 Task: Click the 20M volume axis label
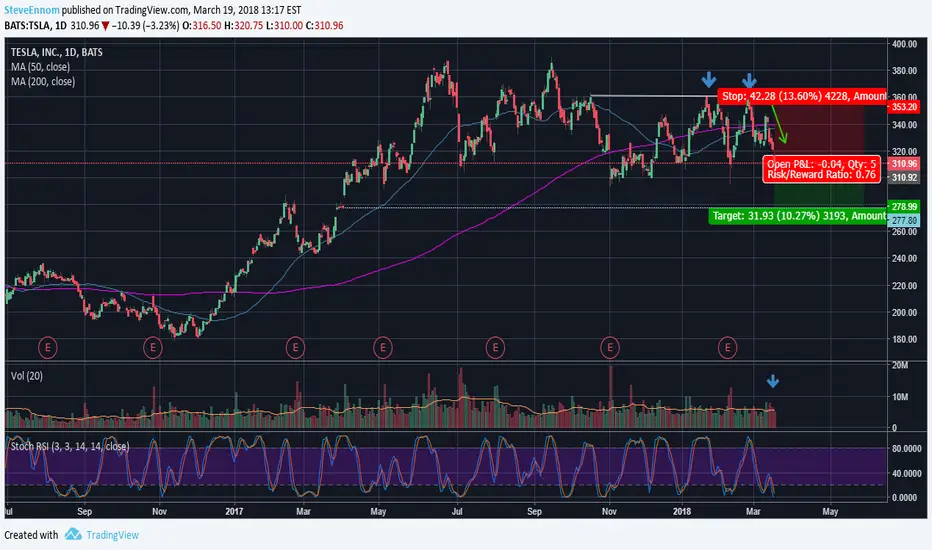(x=900, y=365)
